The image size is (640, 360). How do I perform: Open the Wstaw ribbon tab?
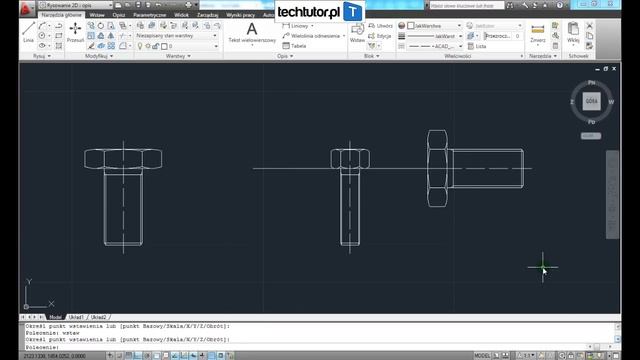point(97,15)
